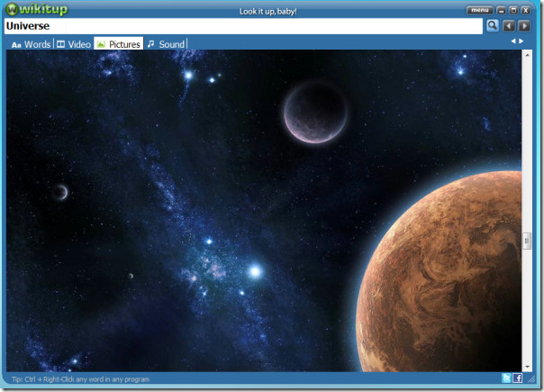The image size is (544, 392).
Task: Show next picture with small right arrow
Action: point(521,41)
